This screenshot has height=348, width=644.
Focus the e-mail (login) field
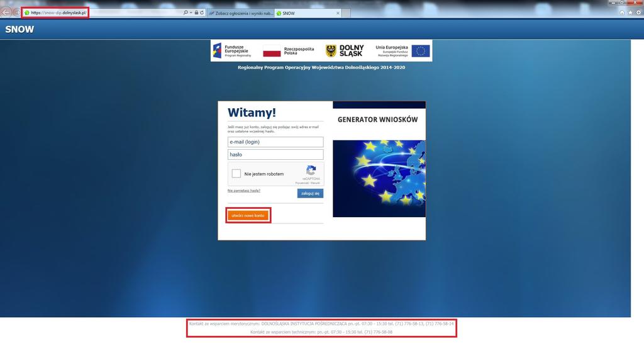[x=275, y=142]
